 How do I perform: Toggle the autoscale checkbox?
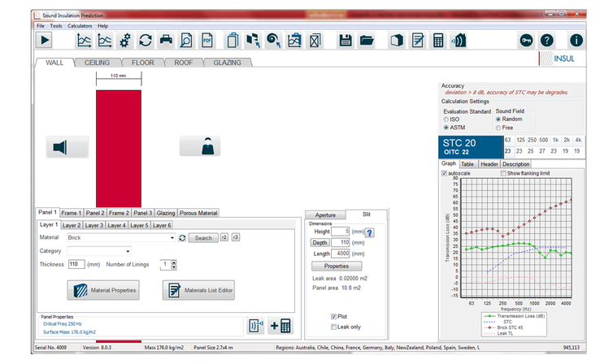pos(444,173)
